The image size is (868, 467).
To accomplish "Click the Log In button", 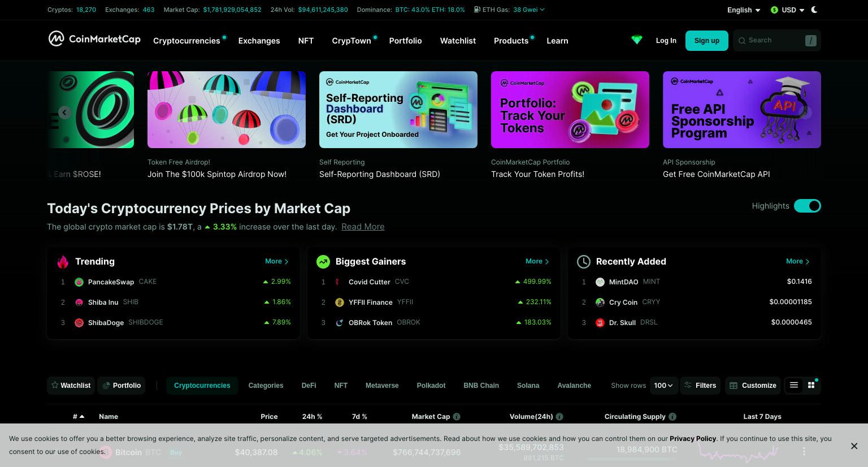I will pyautogui.click(x=666, y=41).
